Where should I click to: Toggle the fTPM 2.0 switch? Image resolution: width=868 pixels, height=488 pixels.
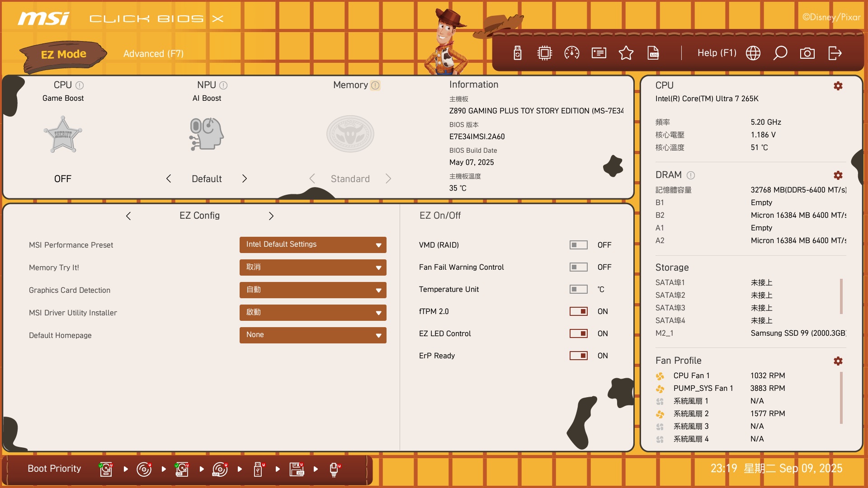579,311
